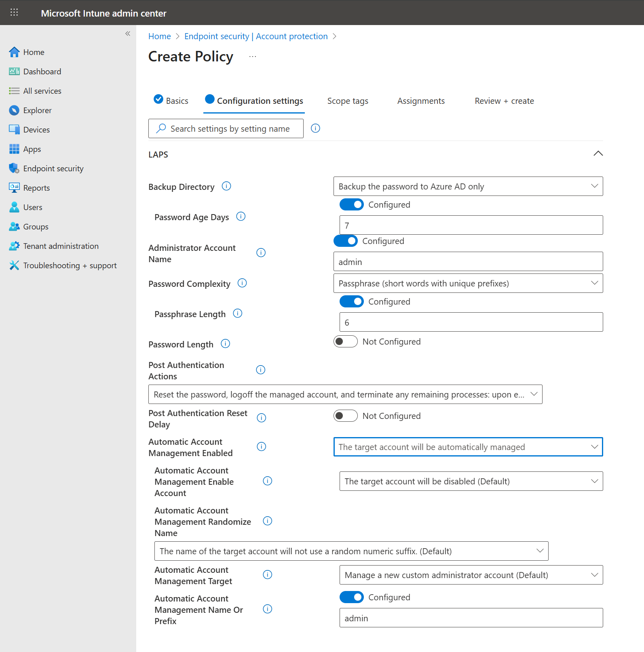Go to the Basics tab
The height and width of the screenshot is (652, 644).
171,101
